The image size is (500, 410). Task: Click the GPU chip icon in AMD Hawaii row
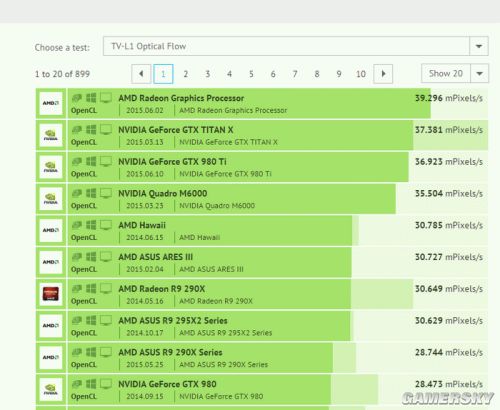[x=77, y=225]
